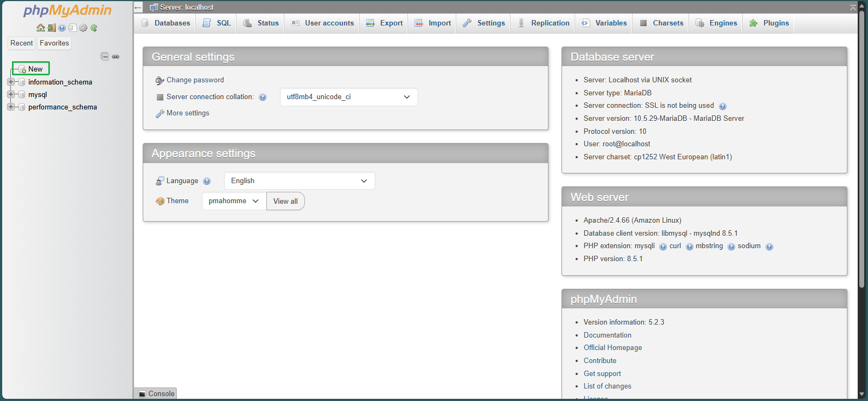Open the Engines tab
The width and height of the screenshot is (868, 401).
[716, 23]
